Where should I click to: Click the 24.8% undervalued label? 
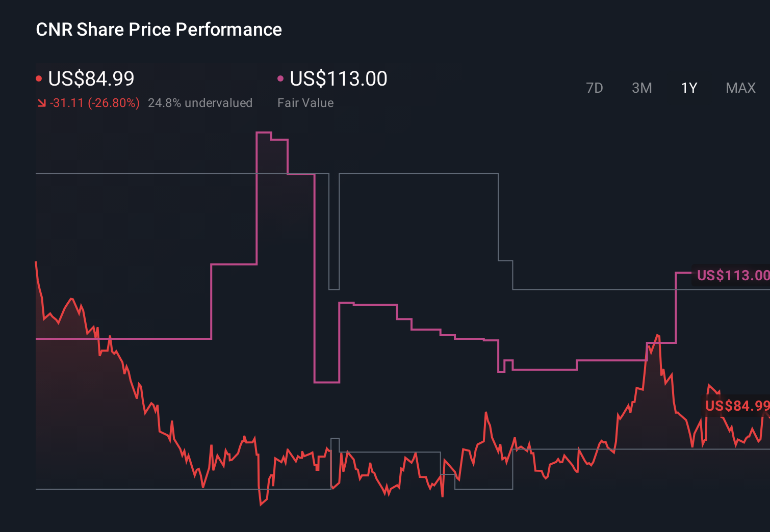[200, 102]
